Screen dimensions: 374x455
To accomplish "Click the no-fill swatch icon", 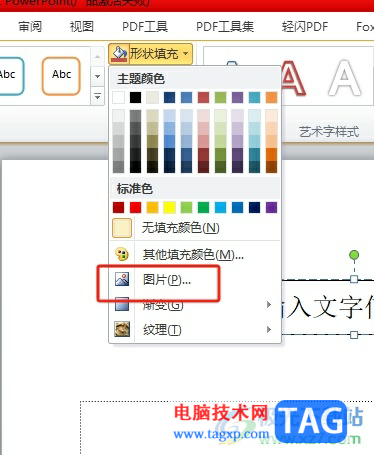I will coord(122,228).
